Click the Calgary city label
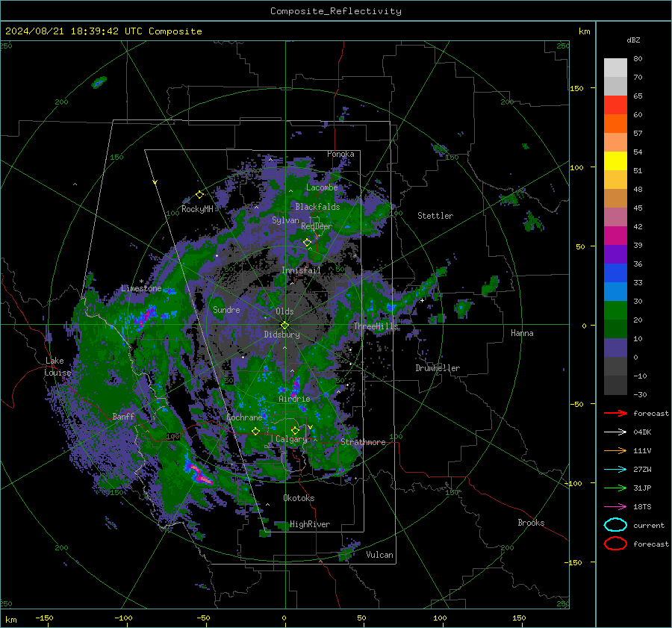 pos(291,439)
